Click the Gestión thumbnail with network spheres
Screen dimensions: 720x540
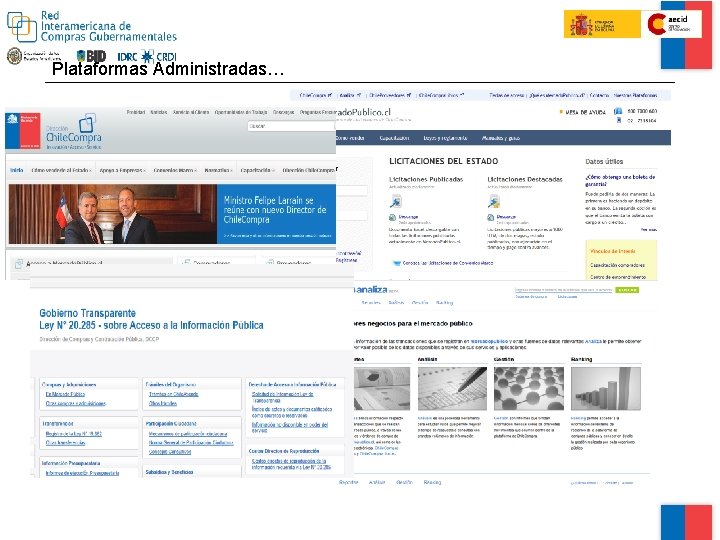[x=529, y=388]
